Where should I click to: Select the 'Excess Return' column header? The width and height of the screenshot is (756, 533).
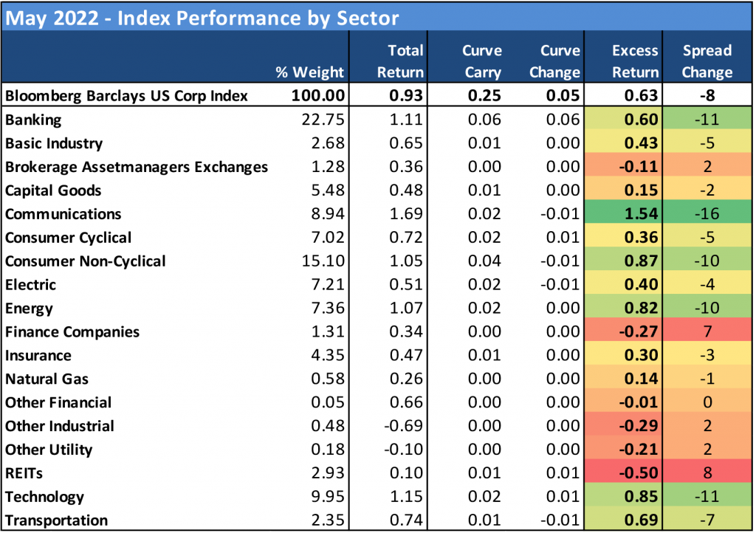(x=635, y=61)
